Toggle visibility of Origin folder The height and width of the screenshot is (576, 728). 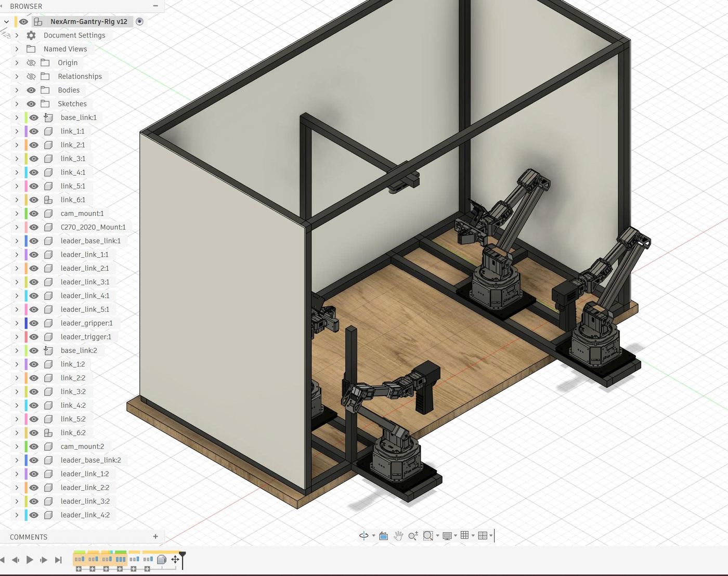tap(31, 63)
